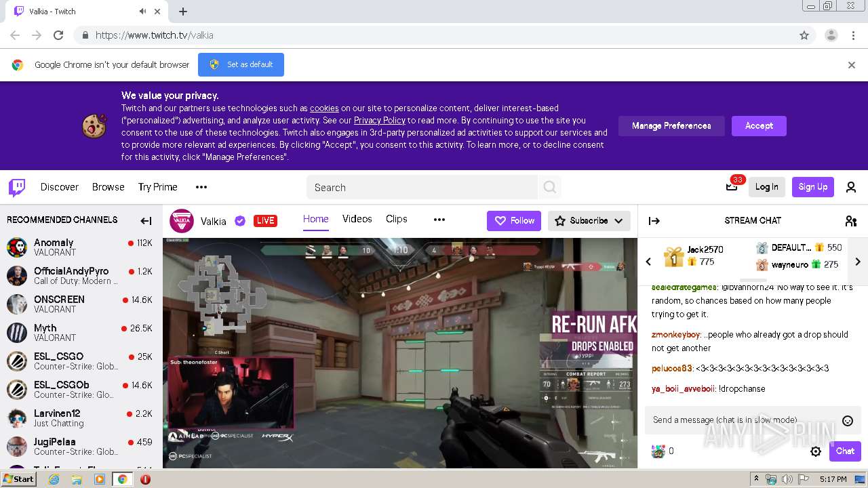The image size is (868, 488).
Task: Open the Twitch home logo
Action: [17, 187]
